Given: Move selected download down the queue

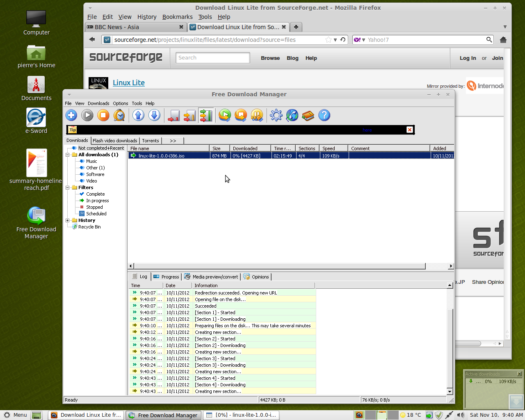Looking at the screenshot, I should (155, 115).
